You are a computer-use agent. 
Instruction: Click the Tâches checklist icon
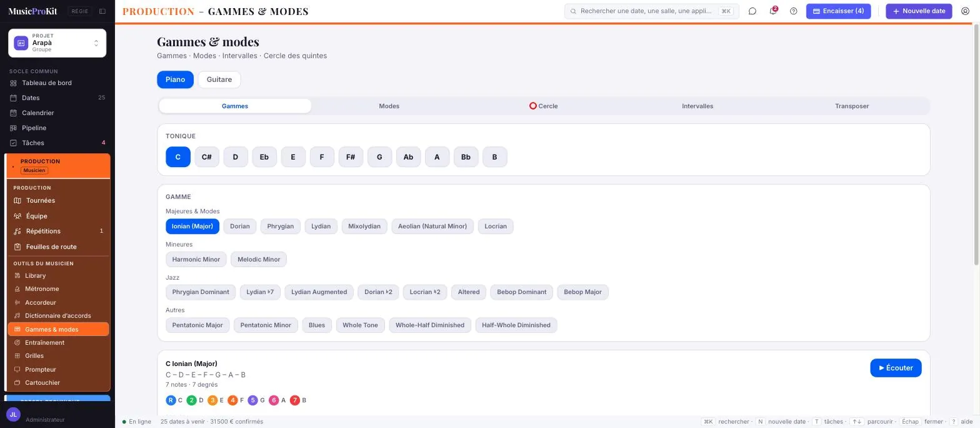(13, 143)
